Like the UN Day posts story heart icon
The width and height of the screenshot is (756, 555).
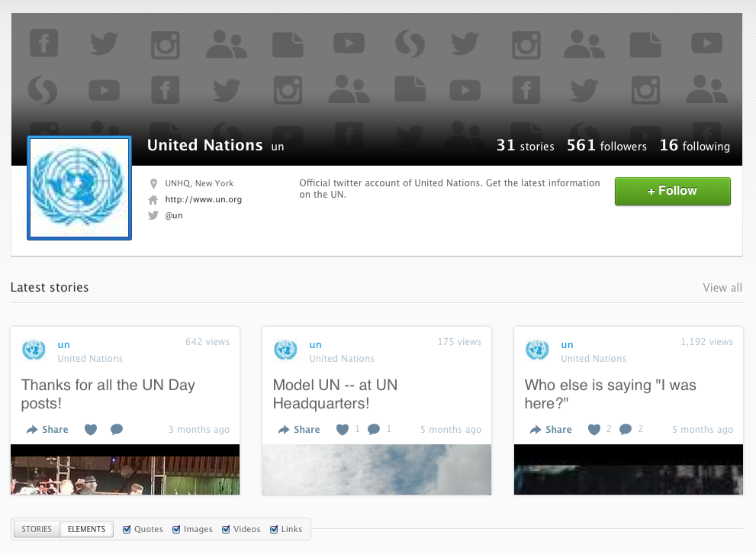tap(91, 430)
